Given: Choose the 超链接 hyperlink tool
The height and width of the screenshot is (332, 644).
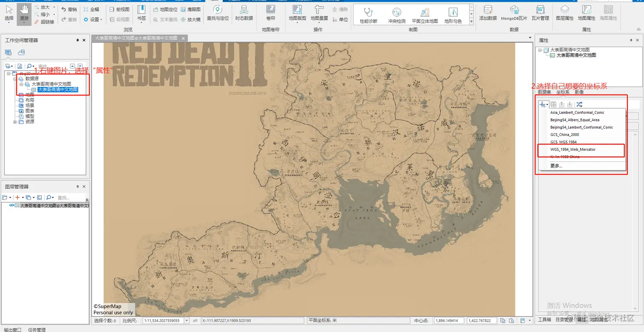Looking at the screenshot, I should pyautogui.click(x=43, y=21).
